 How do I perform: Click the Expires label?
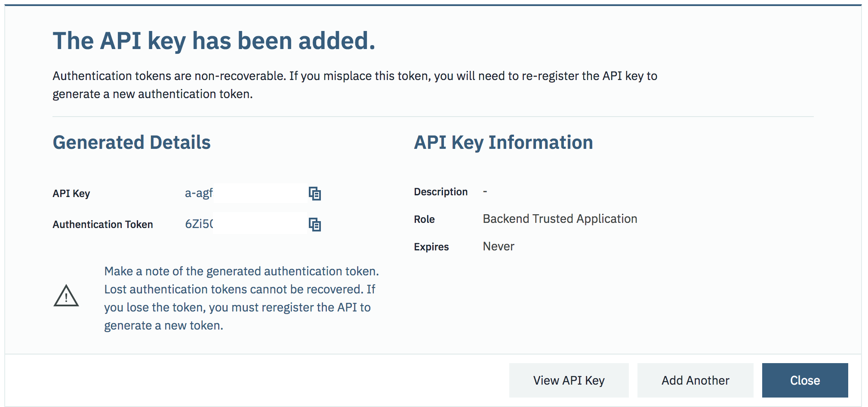pyautogui.click(x=431, y=247)
